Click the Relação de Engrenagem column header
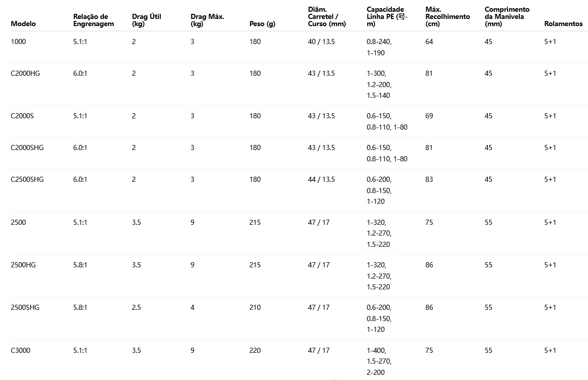Screen dimensions: 588x380 [93, 20]
